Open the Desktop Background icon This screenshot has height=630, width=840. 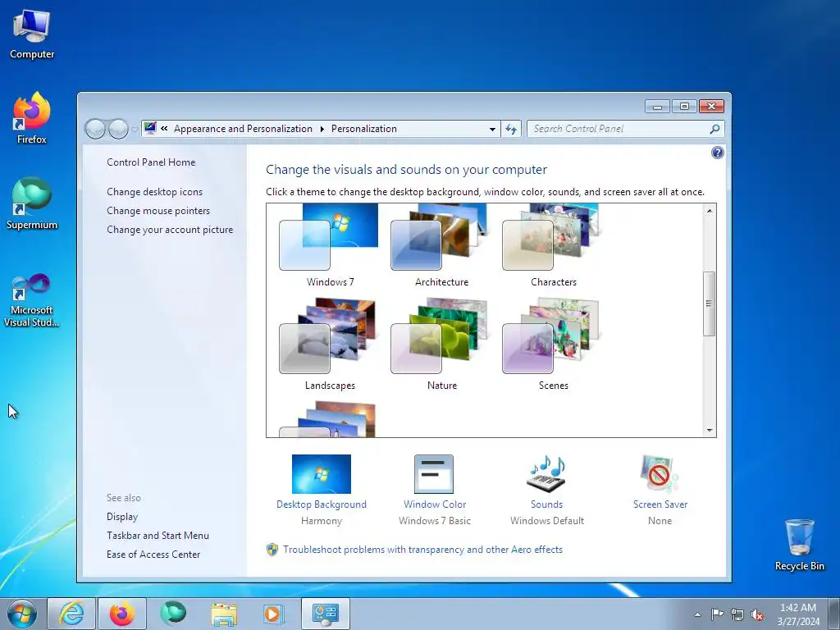tap(322, 474)
